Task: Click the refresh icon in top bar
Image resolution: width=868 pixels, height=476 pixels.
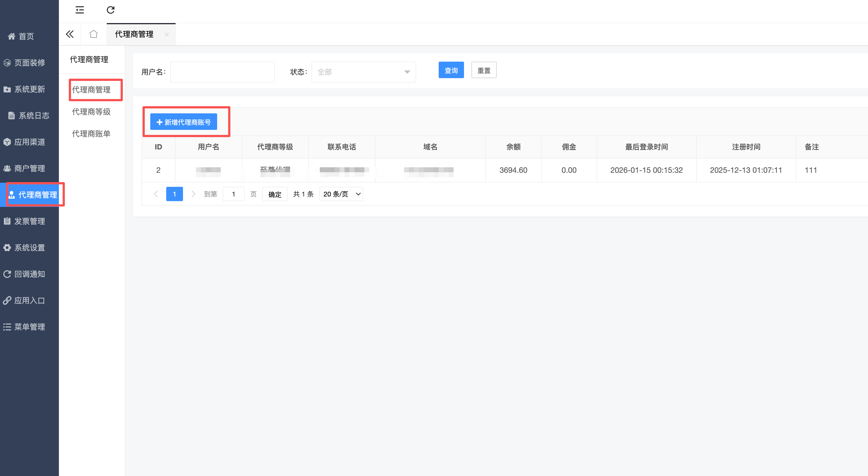Action: 111,10
